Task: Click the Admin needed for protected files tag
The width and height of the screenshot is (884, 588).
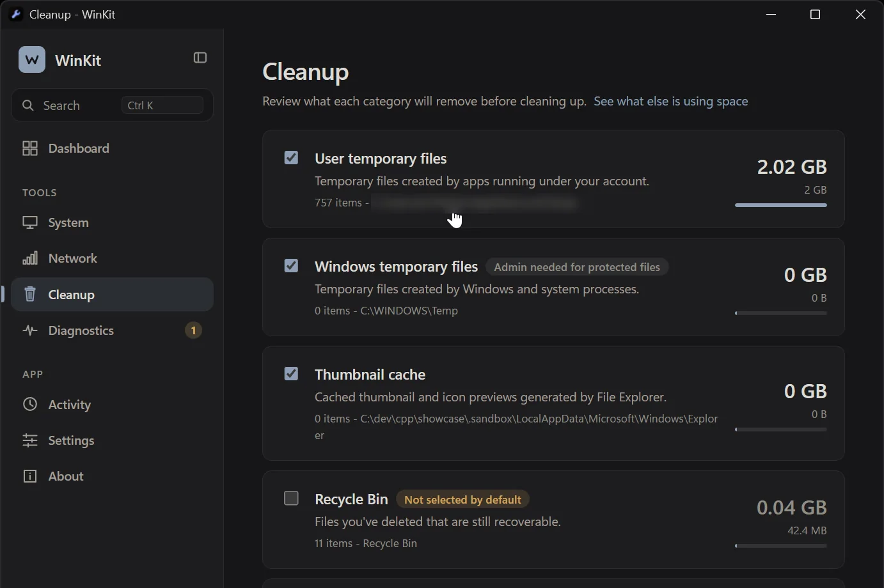Action: [577, 267]
